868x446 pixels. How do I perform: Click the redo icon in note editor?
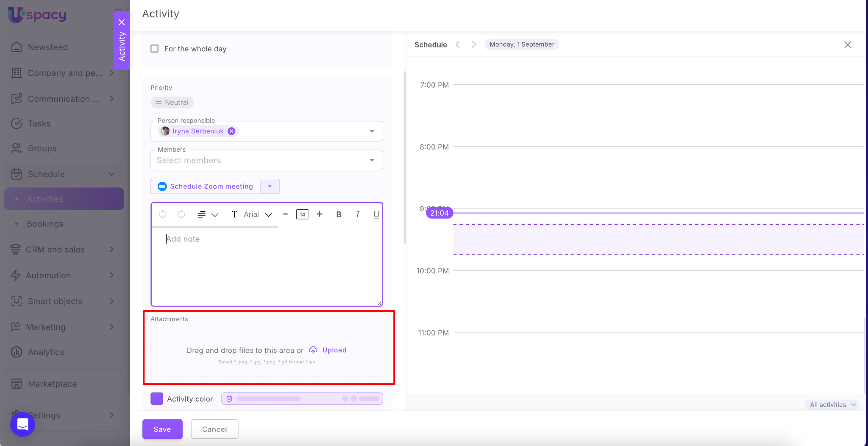click(x=181, y=214)
